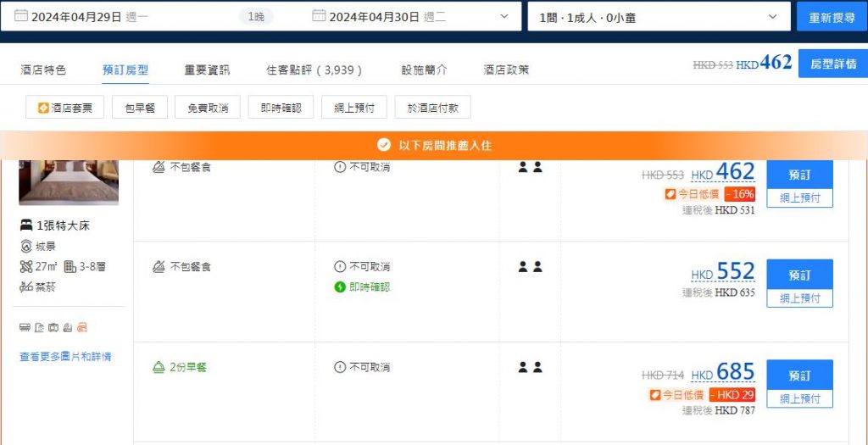Click 預訂 button for HKD 685 room
Viewport: 868px width, 445px height.
click(799, 375)
